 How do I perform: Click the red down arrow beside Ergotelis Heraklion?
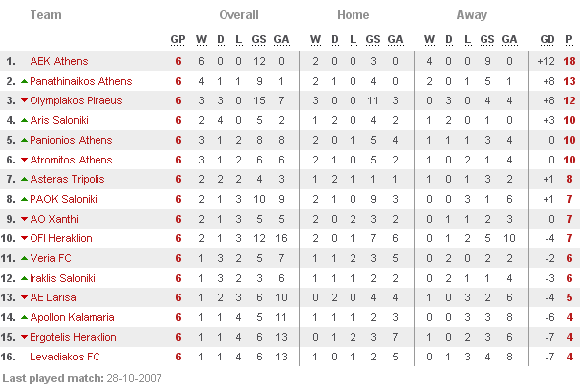24,337
